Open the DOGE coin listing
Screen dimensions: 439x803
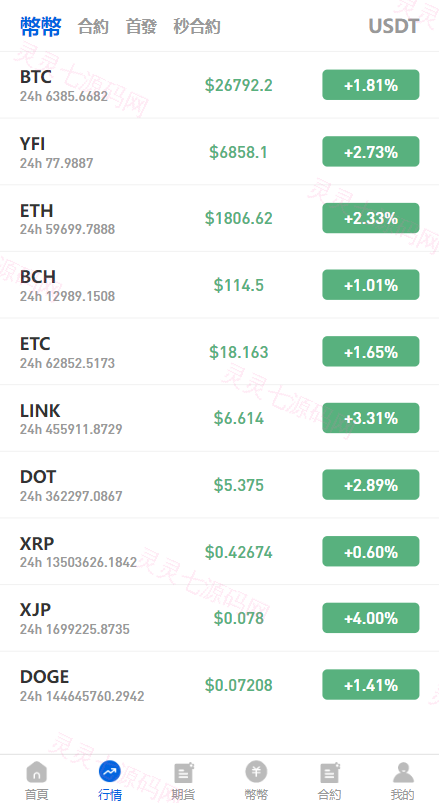[219, 685]
